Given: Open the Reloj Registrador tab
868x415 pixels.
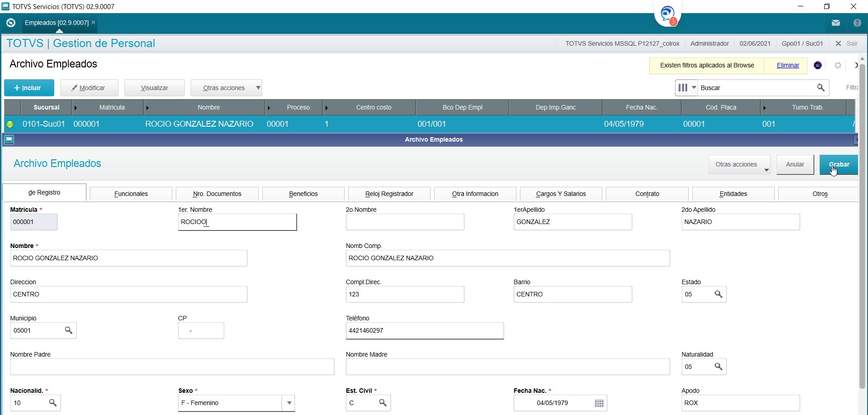Looking at the screenshot, I should [x=389, y=194].
